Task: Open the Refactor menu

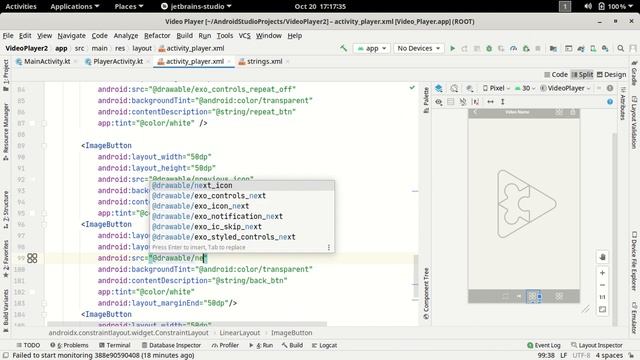Action: coord(157,36)
